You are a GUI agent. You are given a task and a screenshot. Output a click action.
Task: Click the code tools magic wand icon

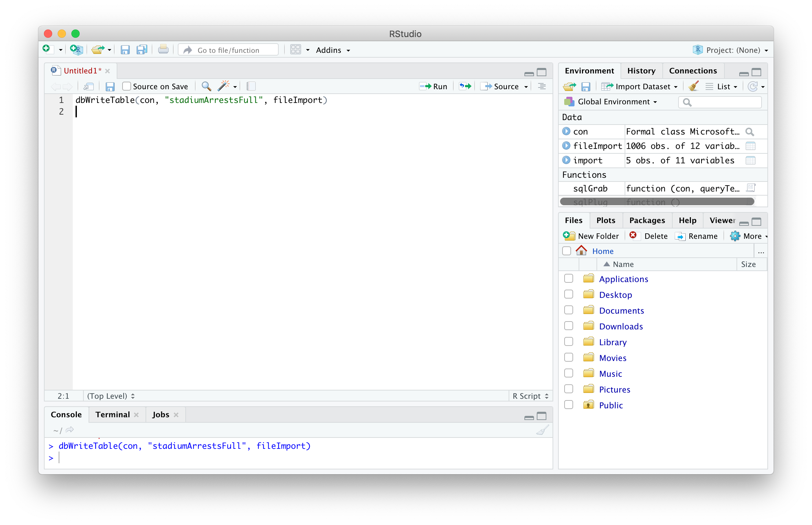click(x=223, y=86)
